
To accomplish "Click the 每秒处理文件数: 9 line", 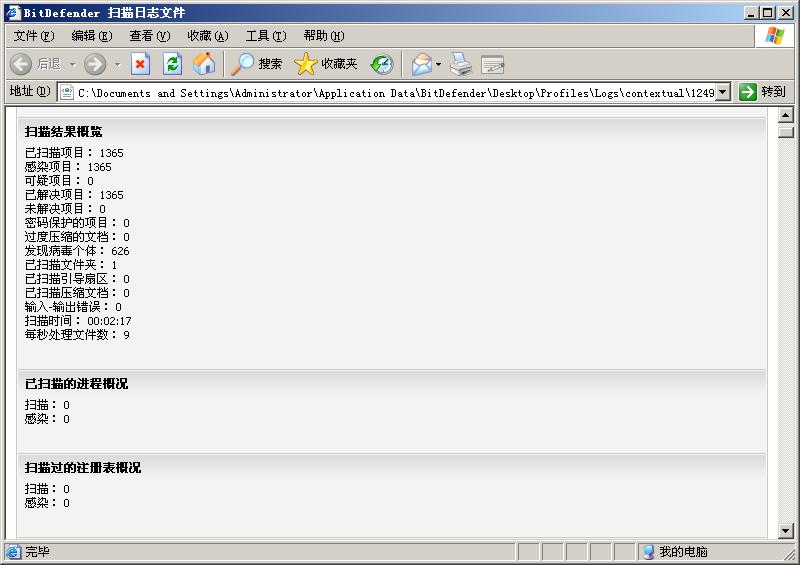I will 77,334.
